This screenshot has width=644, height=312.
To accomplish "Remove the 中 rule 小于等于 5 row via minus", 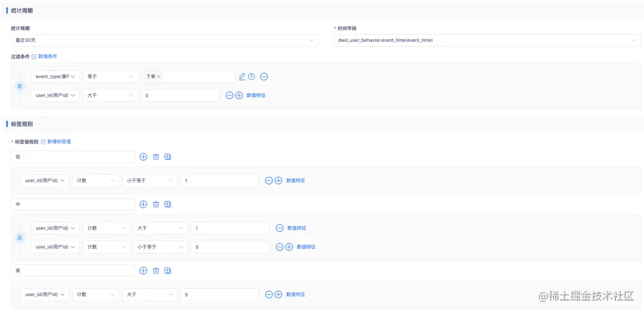I will click(280, 247).
